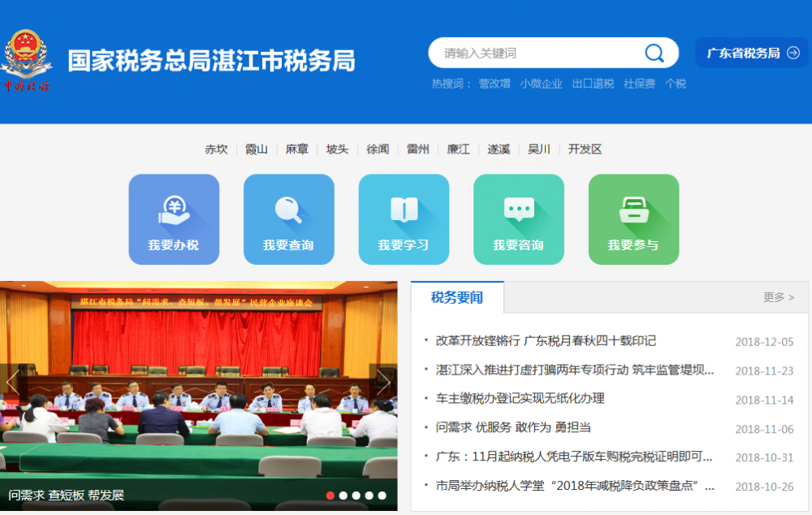Select the first red carousel dot
The height and width of the screenshot is (515, 812).
[330, 495]
